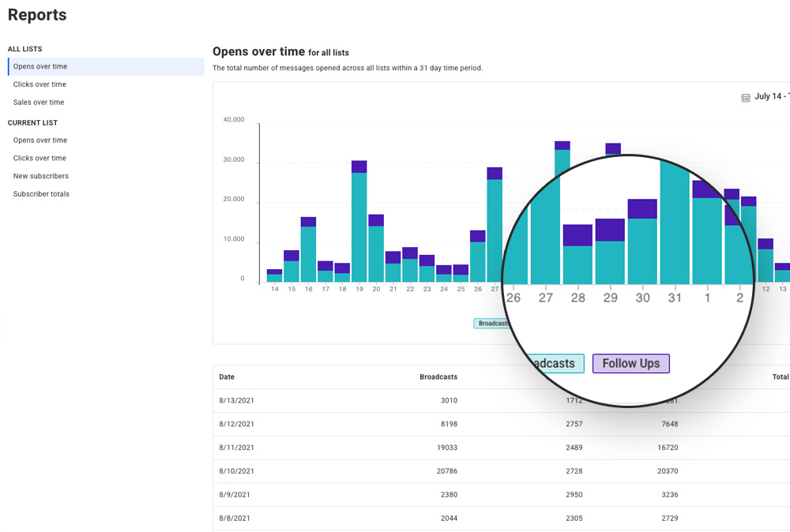The width and height of the screenshot is (790, 532).
Task: Hide the small Broadcasts legend below chart
Action: click(x=491, y=323)
